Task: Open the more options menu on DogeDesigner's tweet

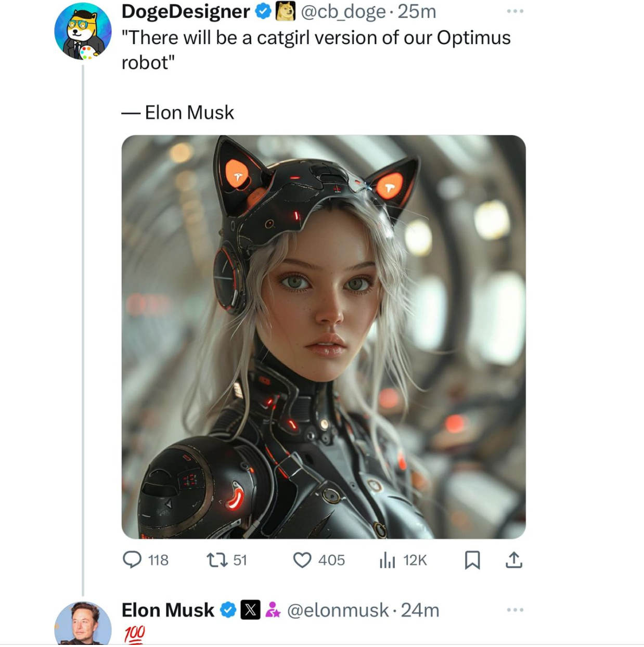Action: click(x=515, y=11)
